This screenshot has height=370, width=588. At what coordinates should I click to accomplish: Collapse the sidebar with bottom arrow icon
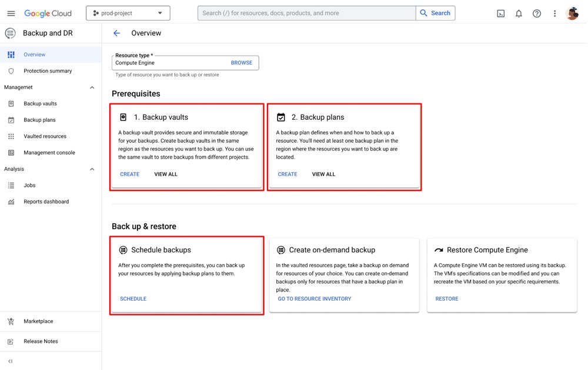coord(11,361)
